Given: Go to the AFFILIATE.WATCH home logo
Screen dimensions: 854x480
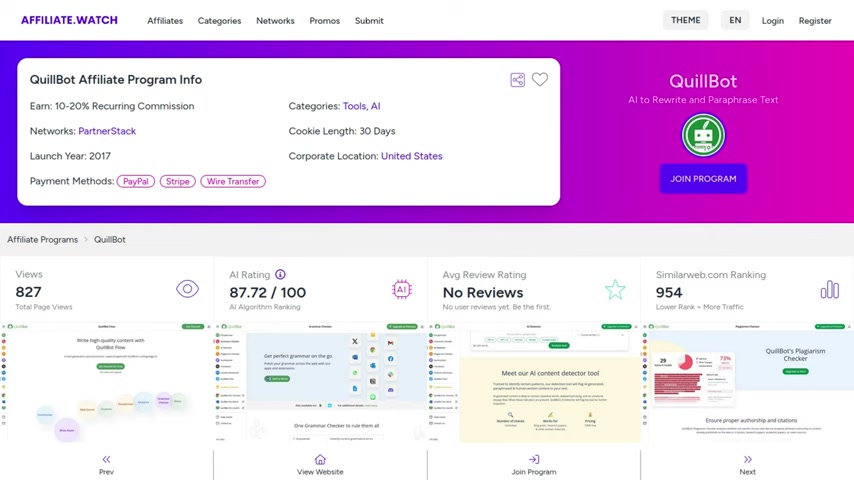Looking at the screenshot, I should (69, 20).
